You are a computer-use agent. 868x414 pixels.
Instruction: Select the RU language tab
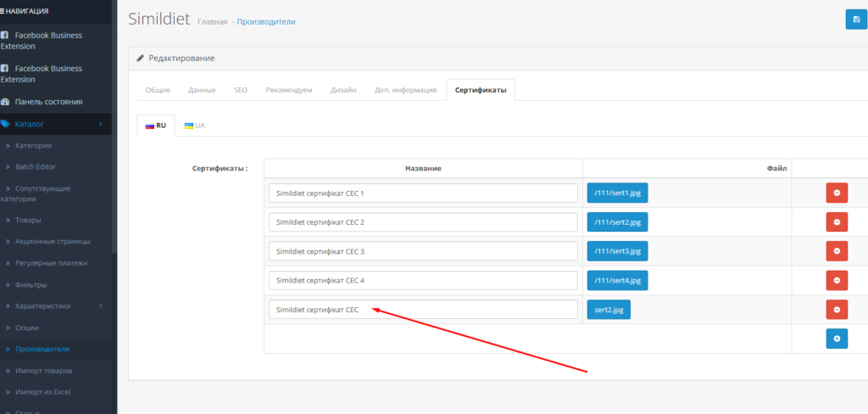[155, 125]
